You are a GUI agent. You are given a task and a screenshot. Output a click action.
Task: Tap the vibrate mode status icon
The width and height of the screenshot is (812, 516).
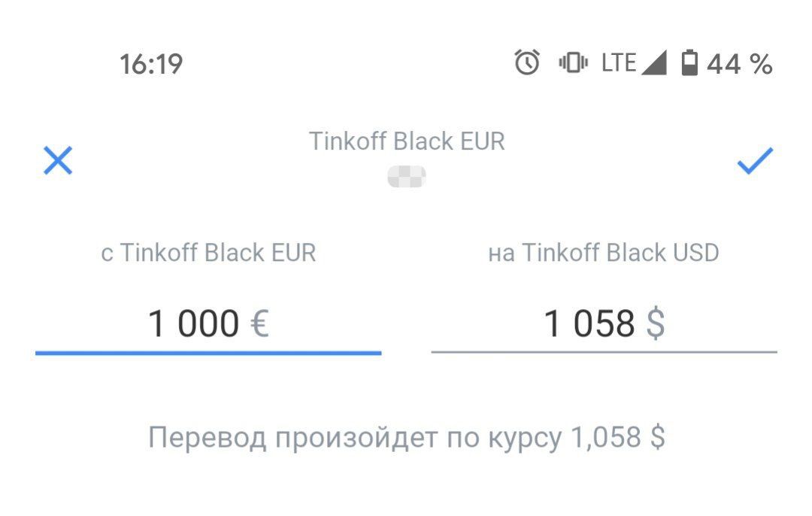(x=573, y=63)
